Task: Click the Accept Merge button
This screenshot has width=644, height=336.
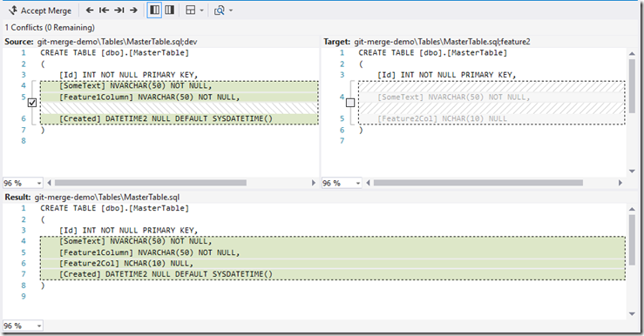Action: (x=40, y=10)
